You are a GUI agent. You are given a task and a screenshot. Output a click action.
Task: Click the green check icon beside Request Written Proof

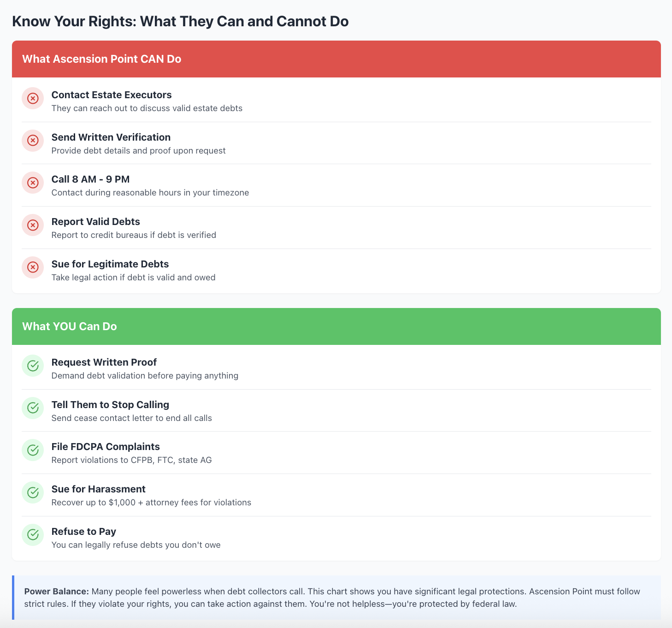[33, 366]
